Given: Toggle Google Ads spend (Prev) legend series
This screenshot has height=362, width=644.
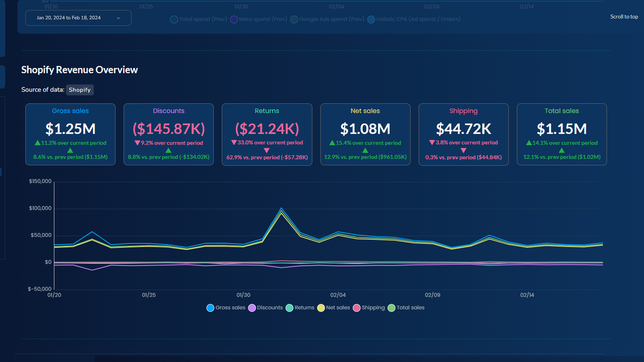Looking at the screenshot, I should click(x=327, y=19).
